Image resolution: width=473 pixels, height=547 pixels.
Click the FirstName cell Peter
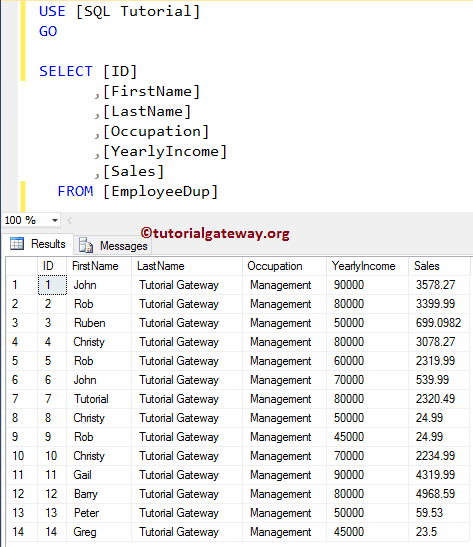(99, 513)
